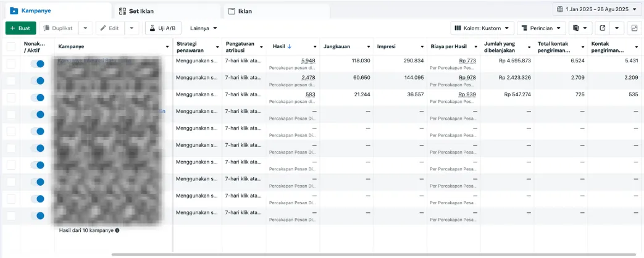Open Impresi column menu arrow

click(422, 47)
